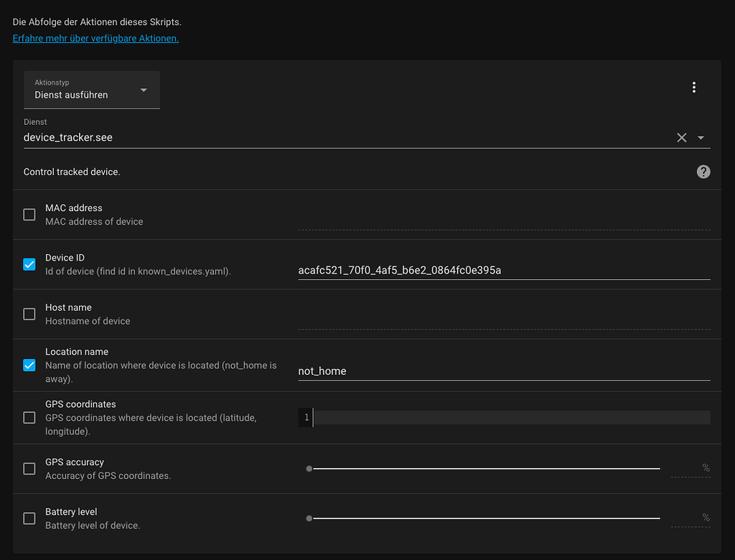Enable the MAC address option
Viewport: 735px width, 560px height.
pyautogui.click(x=29, y=214)
